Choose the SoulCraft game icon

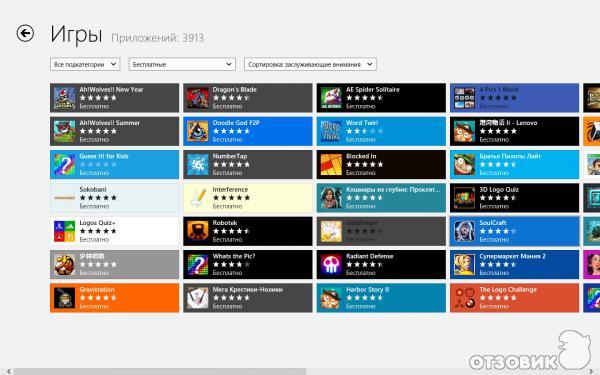coord(465,231)
